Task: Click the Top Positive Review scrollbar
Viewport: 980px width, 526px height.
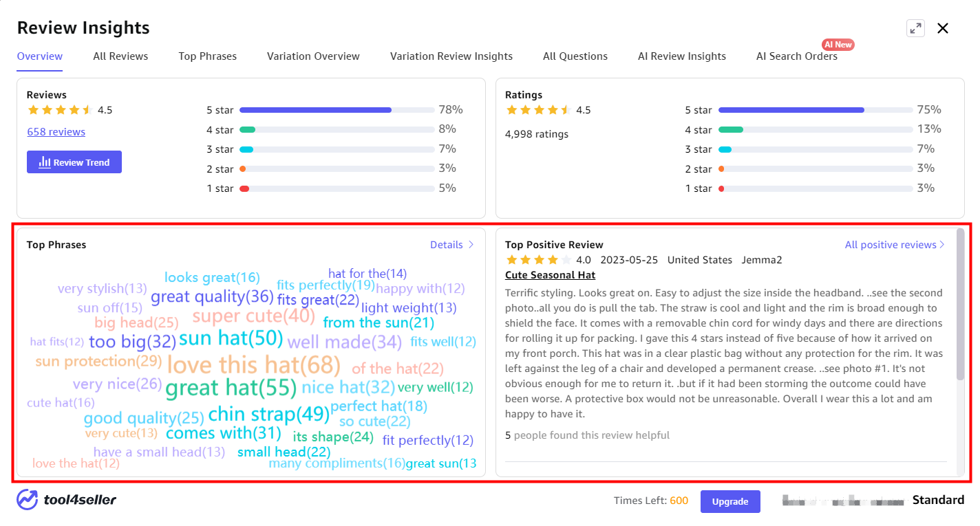Action: tap(960, 306)
